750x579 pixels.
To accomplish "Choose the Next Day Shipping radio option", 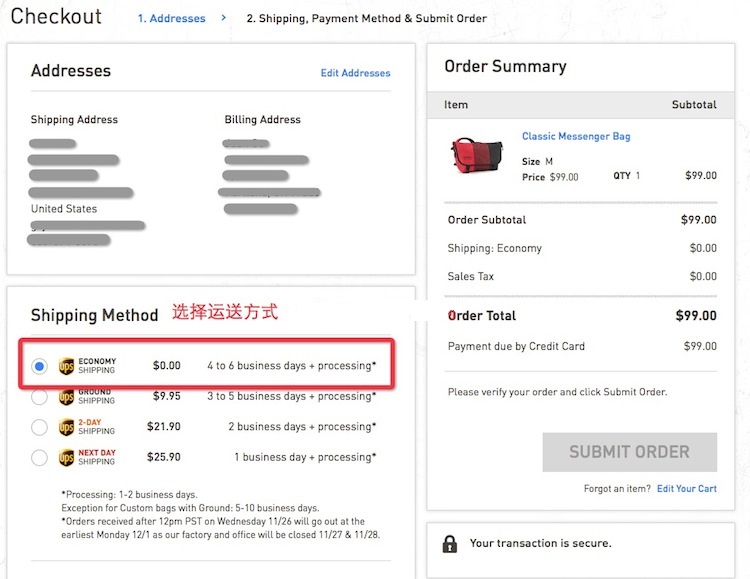I will coord(39,457).
